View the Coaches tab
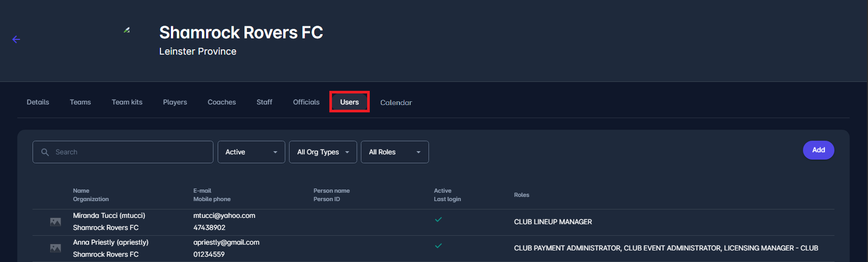The width and height of the screenshot is (868, 262). [x=222, y=102]
